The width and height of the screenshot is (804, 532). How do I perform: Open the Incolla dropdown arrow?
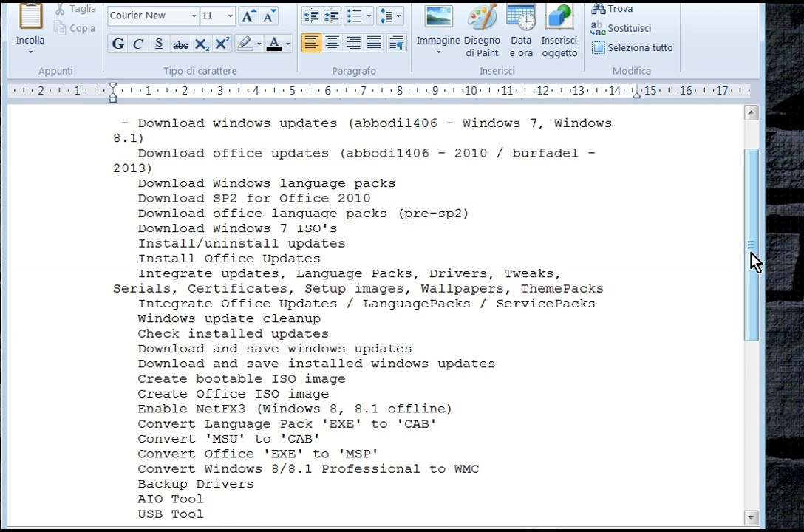coord(30,52)
